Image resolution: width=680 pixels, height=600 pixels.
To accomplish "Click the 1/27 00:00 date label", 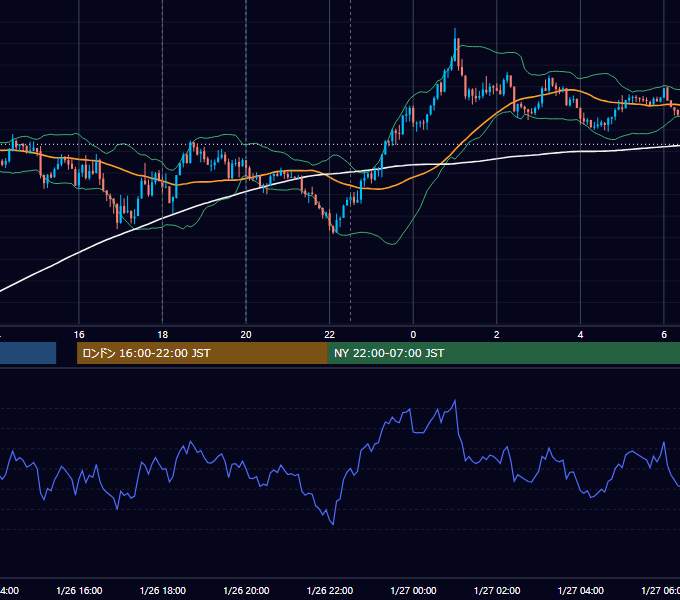I will 413,590.
